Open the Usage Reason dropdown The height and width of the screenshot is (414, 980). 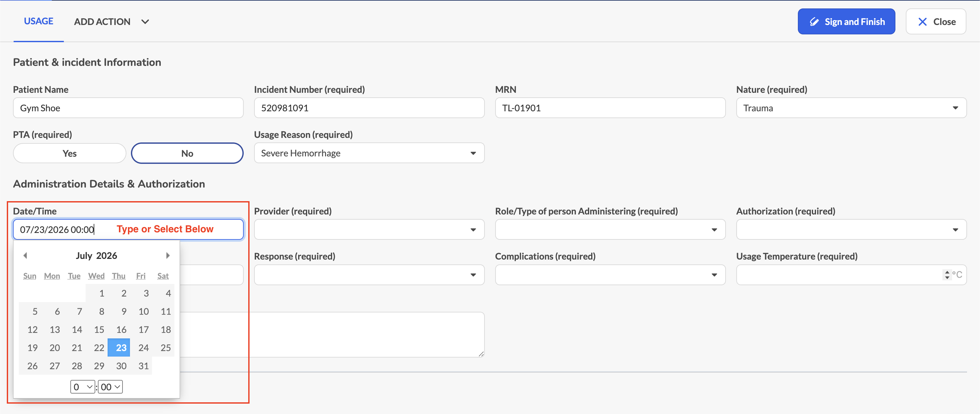[x=369, y=153]
